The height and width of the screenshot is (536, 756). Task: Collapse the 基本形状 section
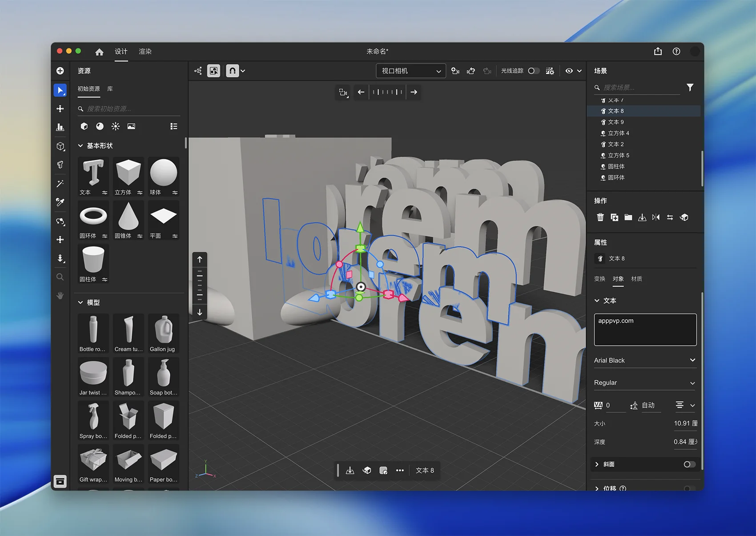pos(80,146)
